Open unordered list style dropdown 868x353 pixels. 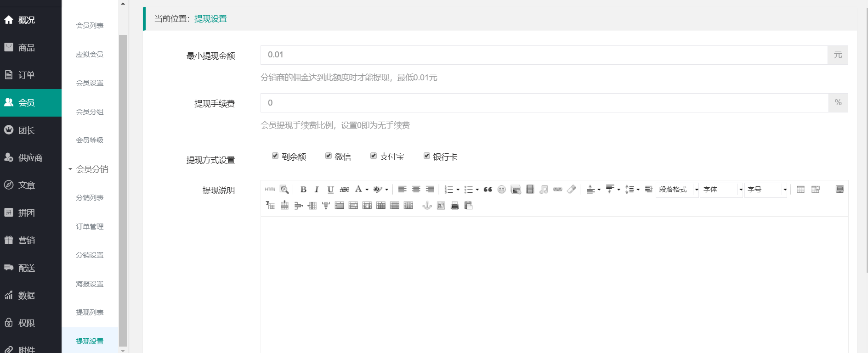(477, 189)
